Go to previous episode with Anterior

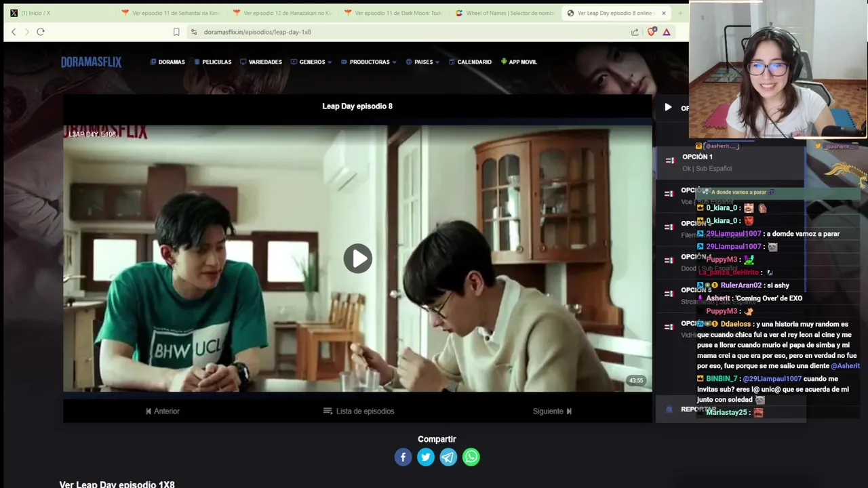163,411
